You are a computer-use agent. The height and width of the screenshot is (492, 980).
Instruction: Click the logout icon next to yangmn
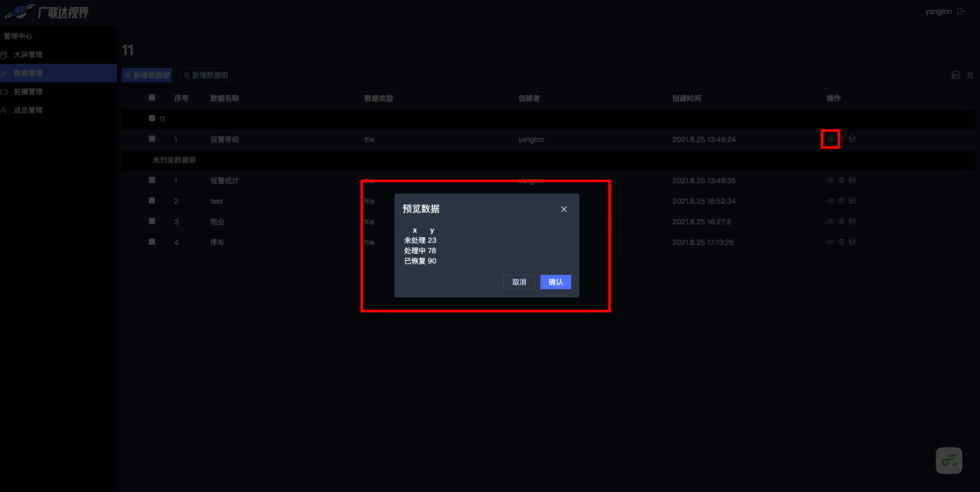coord(960,11)
